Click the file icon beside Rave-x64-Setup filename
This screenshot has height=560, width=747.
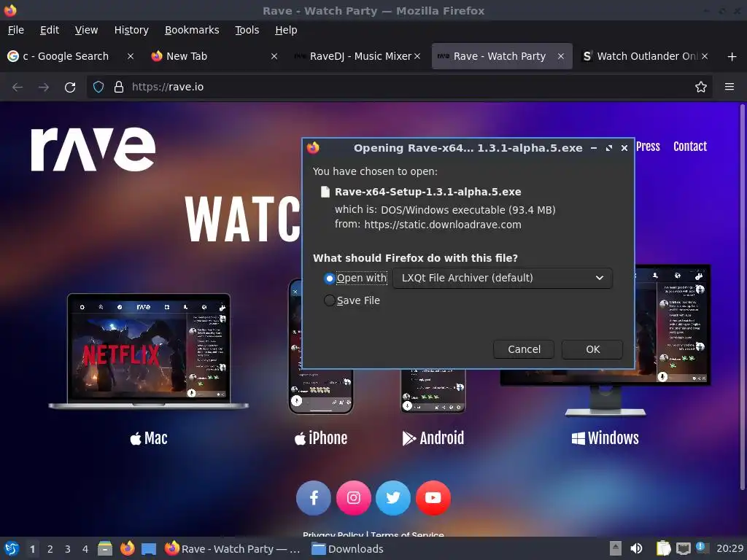[x=325, y=192]
